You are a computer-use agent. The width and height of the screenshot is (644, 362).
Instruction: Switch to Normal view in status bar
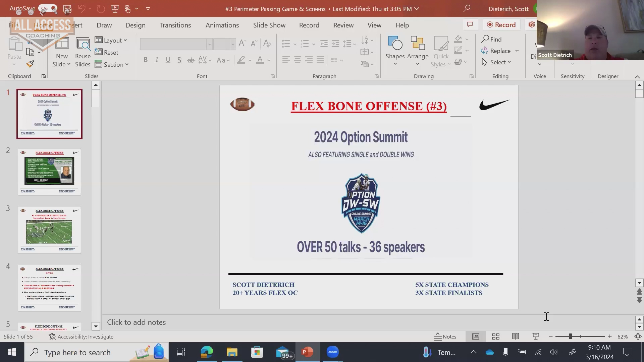coord(476,337)
